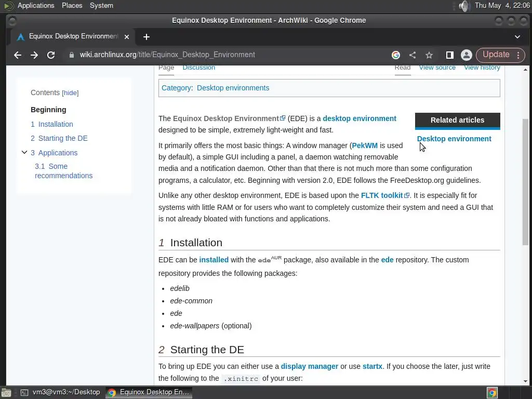Close the Equinox Desktop Environment tab
The height and width of the screenshot is (399, 532).
(127, 37)
